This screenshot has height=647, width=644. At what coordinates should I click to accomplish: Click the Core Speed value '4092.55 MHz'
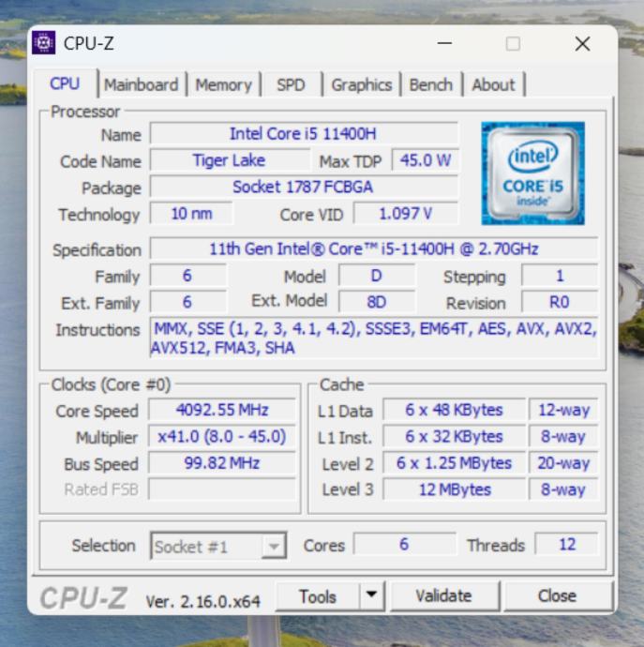click(222, 410)
